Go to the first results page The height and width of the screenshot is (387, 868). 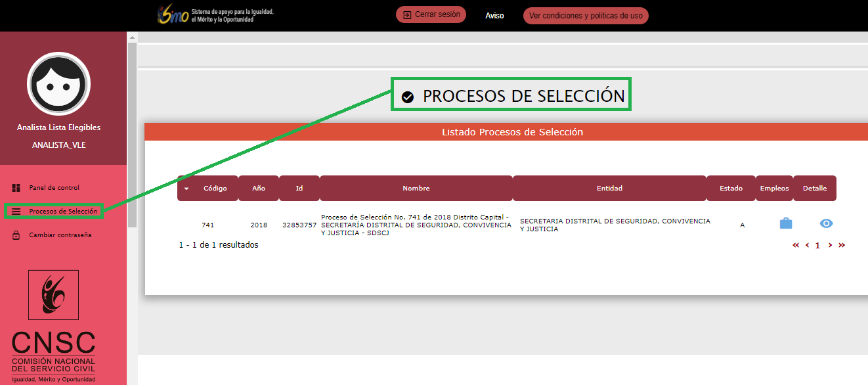(796, 245)
